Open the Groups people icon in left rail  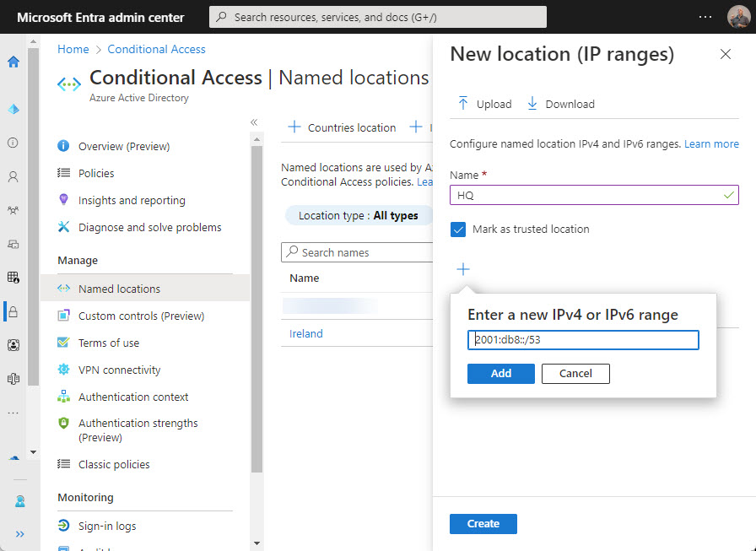[x=13, y=210]
